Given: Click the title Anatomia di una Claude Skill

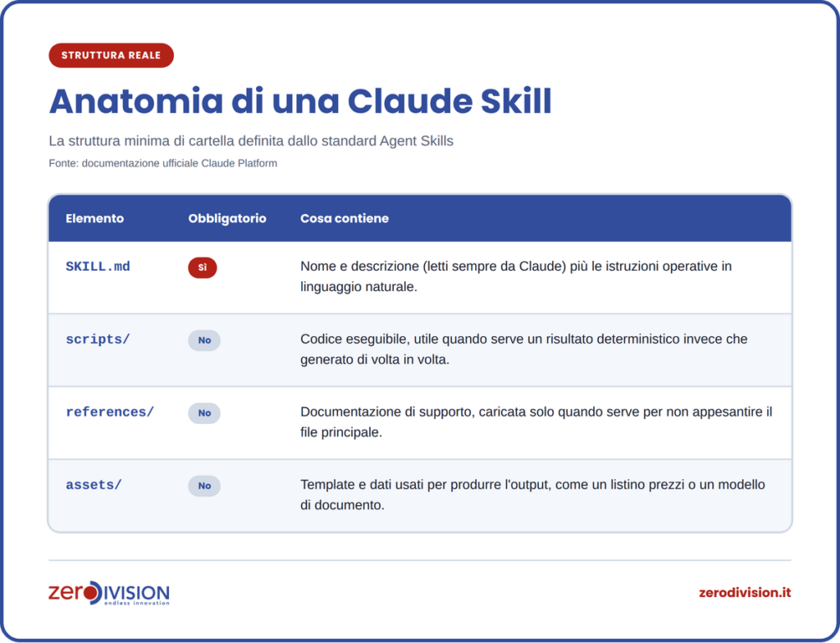Looking at the screenshot, I should [300, 101].
